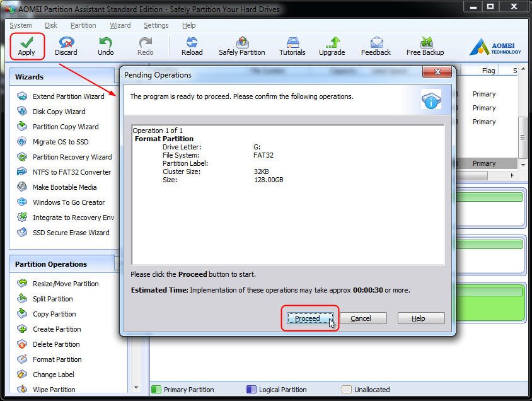
Task: Click the Unallocated legend swatch
Action: tap(347, 389)
